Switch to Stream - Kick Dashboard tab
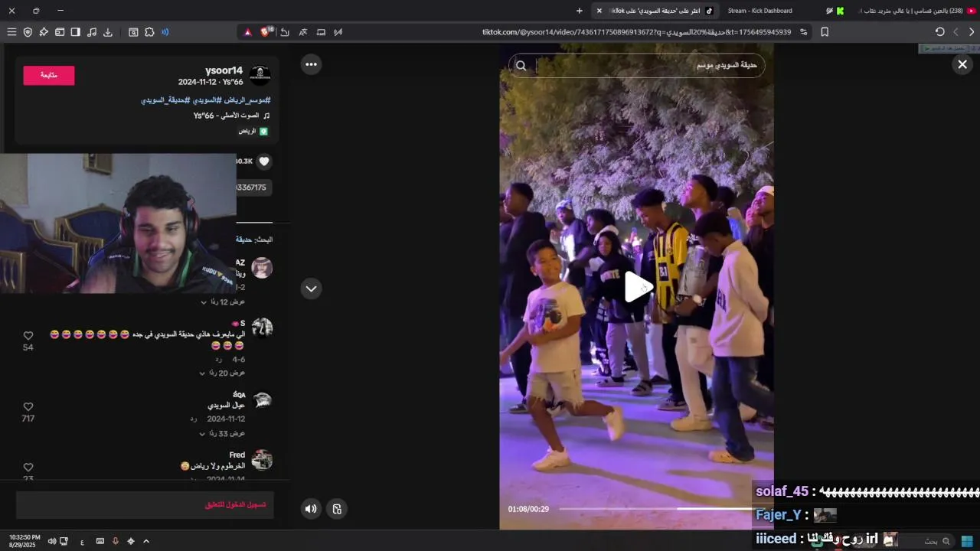Viewport: 980px width, 551px height. click(x=759, y=11)
